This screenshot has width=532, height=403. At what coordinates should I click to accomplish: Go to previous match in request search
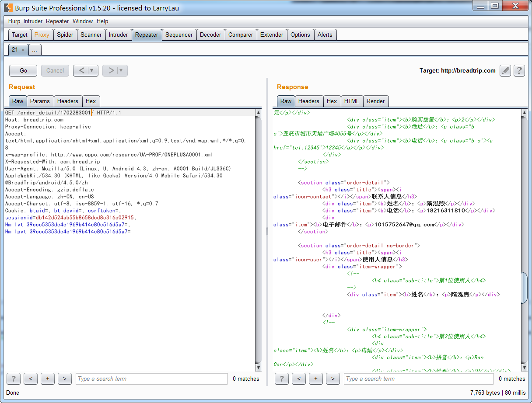tap(31, 379)
